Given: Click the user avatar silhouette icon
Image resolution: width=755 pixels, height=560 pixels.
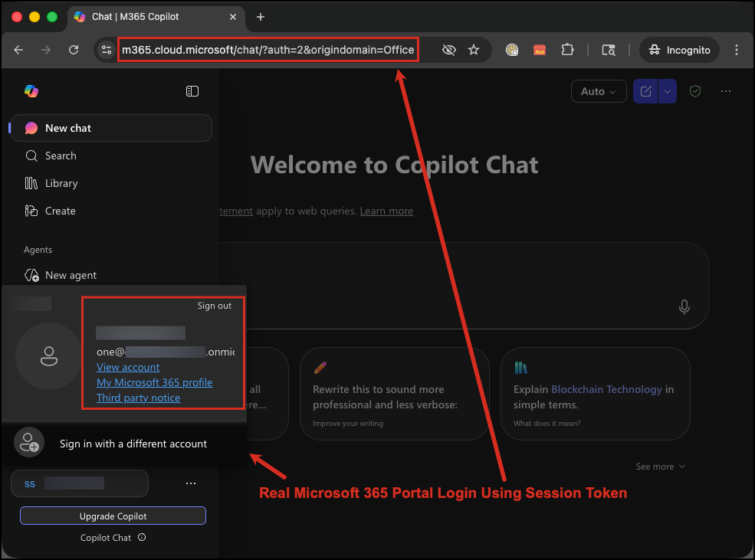Looking at the screenshot, I should tap(48, 355).
